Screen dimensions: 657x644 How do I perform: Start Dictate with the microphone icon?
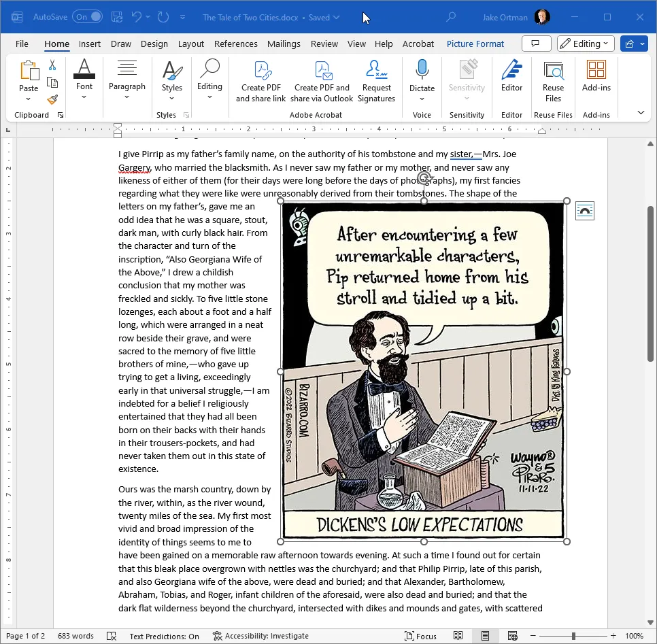pos(422,69)
